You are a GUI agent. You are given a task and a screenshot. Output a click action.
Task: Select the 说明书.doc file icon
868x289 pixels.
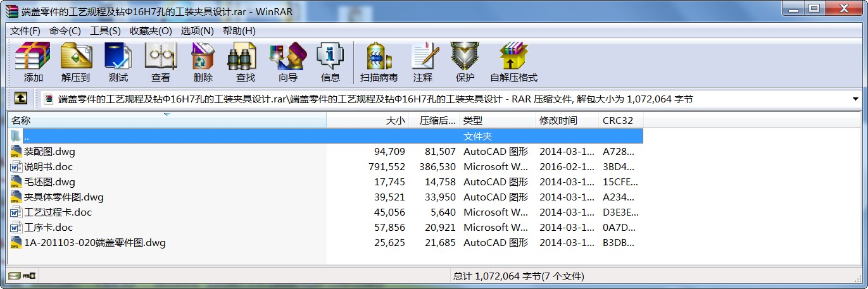[16, 166]
